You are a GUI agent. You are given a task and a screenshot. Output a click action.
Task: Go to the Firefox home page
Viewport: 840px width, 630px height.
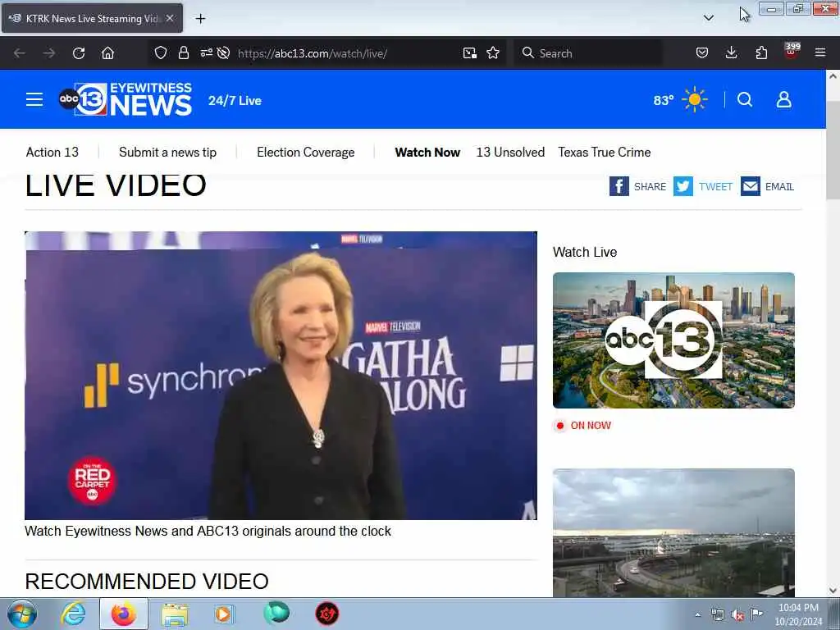pyautogui.click(x=107, y=53)
